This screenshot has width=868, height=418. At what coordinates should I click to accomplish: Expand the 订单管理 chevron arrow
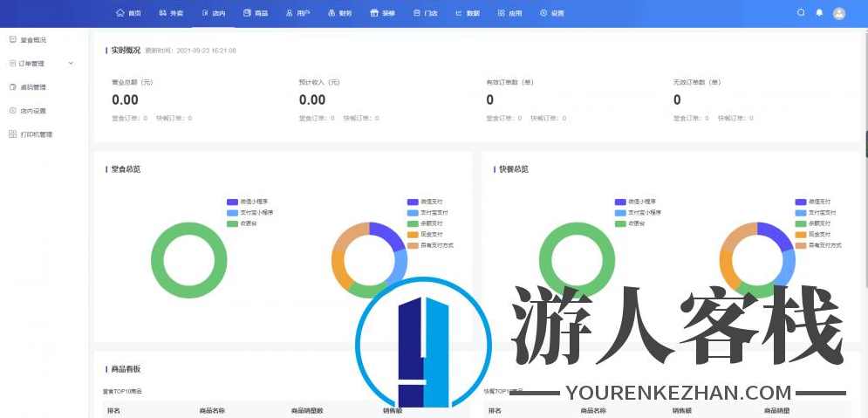(x=71, y=64)
